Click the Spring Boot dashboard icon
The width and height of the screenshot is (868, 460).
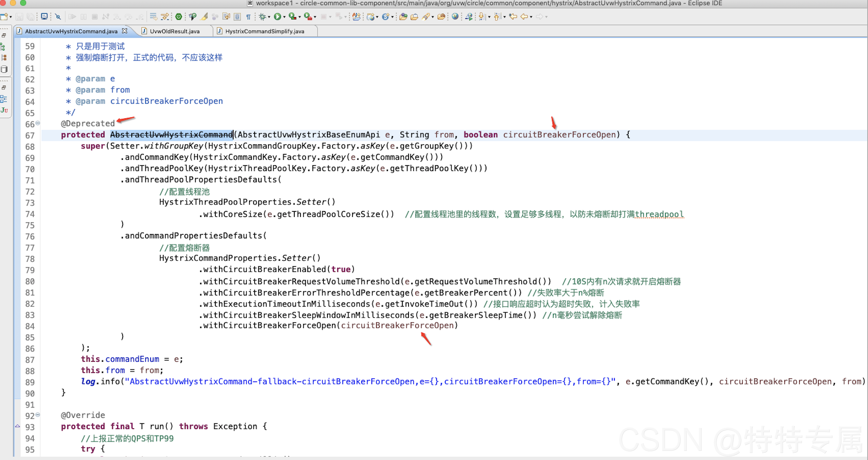pyautogui.click(x=179, y=16)
